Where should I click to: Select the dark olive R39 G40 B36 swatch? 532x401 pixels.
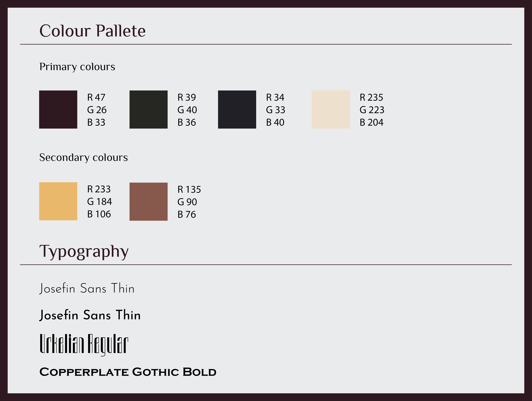148,109
